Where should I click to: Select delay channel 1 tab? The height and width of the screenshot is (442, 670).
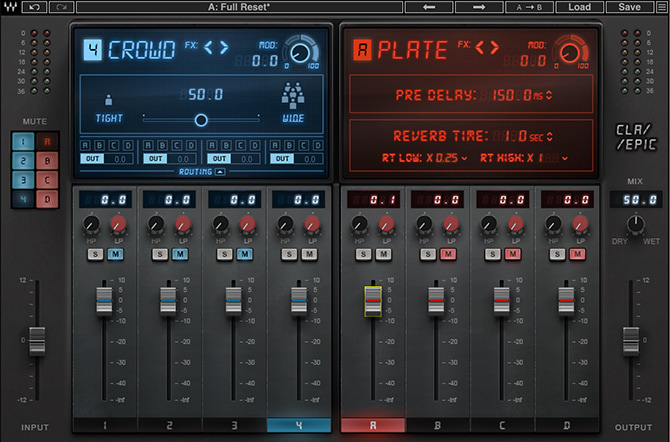click(105, 425)
